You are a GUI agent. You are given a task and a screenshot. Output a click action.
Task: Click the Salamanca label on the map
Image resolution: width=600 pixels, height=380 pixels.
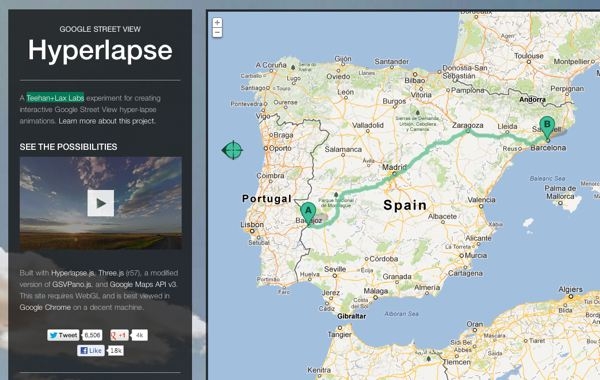coord(343,149)
